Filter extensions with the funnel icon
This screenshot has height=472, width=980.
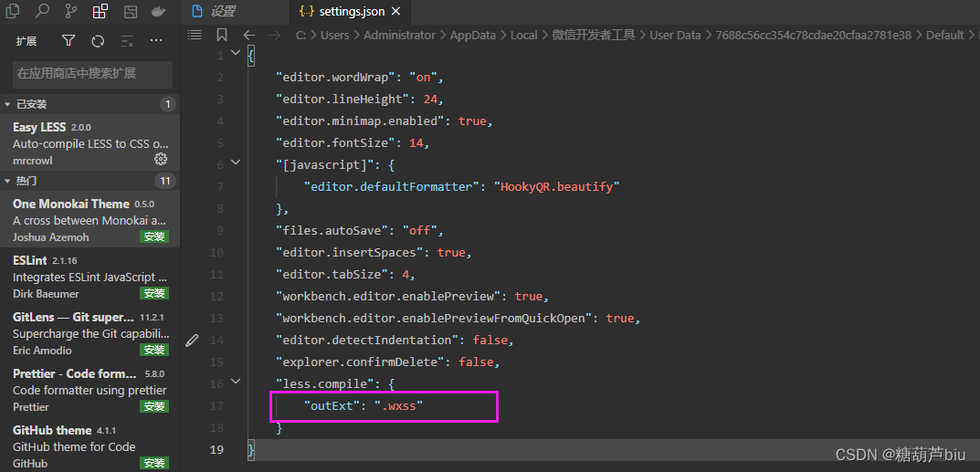point(68,41)
